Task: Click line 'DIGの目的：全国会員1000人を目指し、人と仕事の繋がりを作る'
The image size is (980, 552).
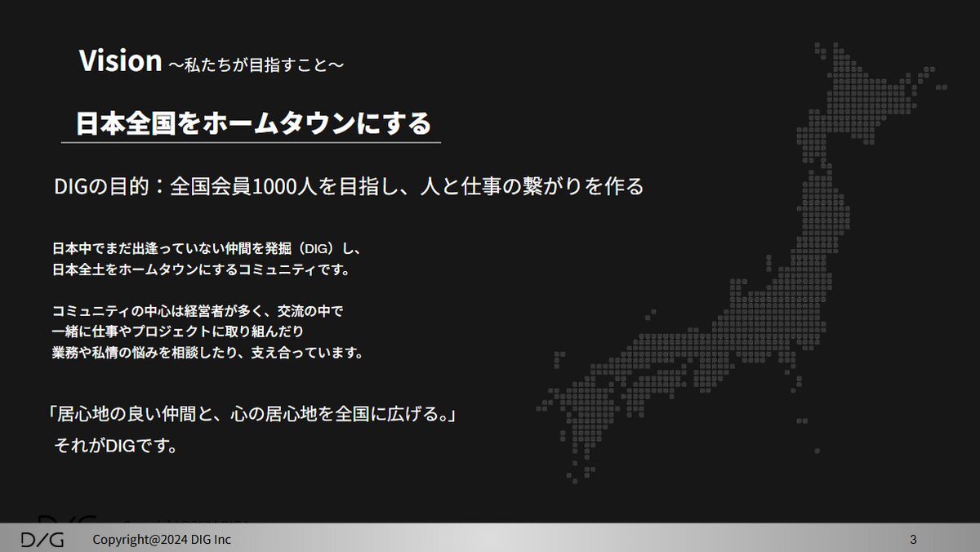Action: pyautogui.click(x=349, y=187)
